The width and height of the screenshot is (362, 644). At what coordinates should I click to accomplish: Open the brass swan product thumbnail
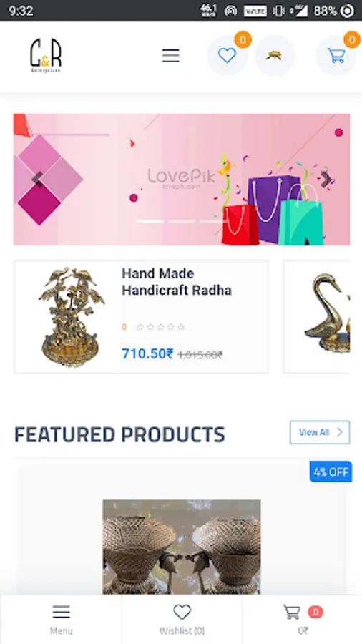pos(327,313)
